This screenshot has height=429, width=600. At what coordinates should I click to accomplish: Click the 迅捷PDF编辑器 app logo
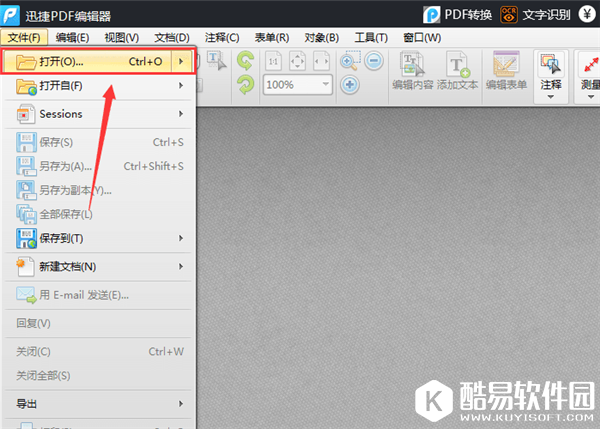10,15
